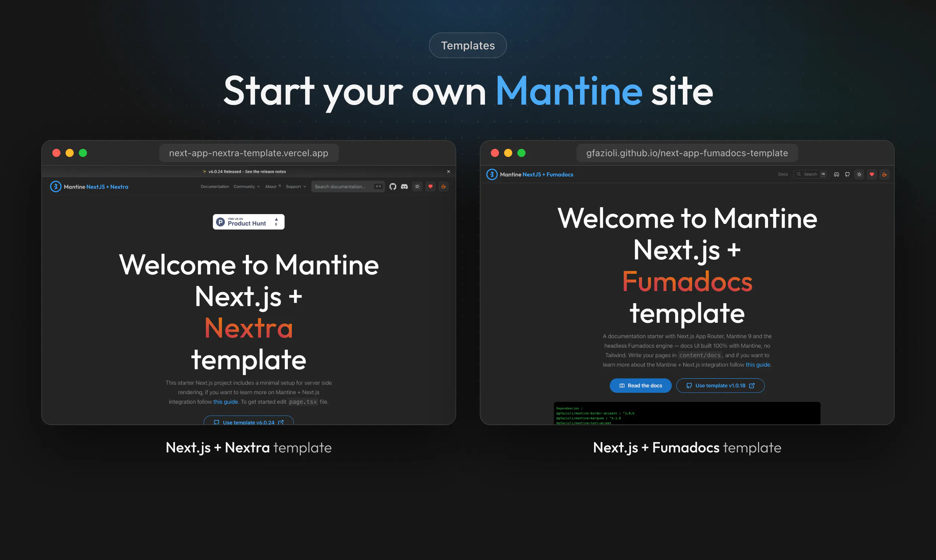The image size is (936, 560).
Task: Click 'page.tsx' inline code text
Action: [303, 402]
